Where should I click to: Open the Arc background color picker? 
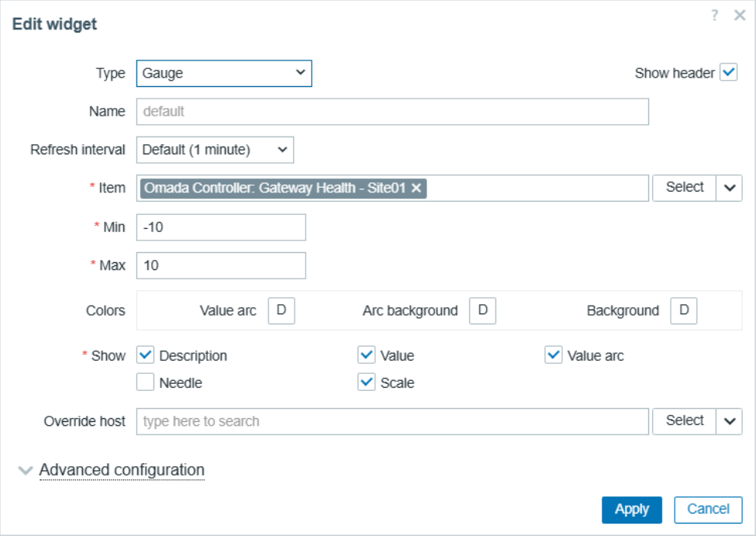[482, 310]
